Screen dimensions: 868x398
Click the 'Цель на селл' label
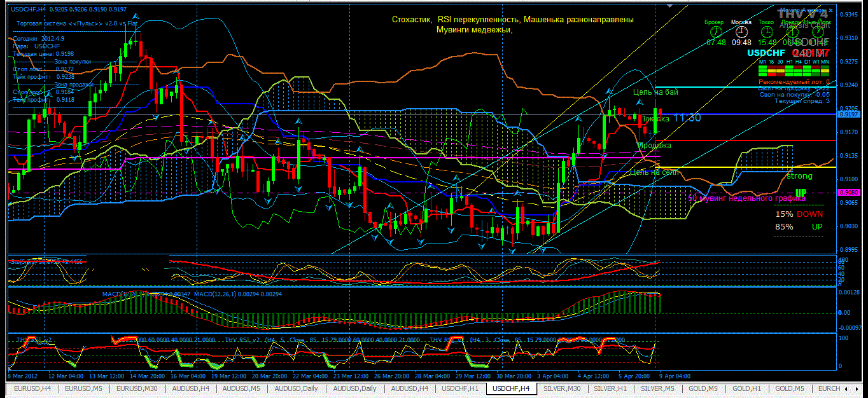coord(654,172)
